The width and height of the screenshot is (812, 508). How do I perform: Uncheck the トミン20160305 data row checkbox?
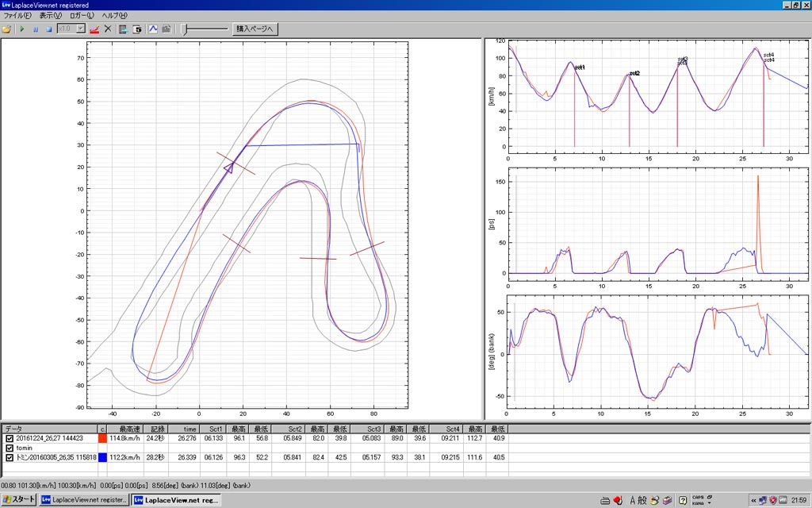(x=10, y=457)
